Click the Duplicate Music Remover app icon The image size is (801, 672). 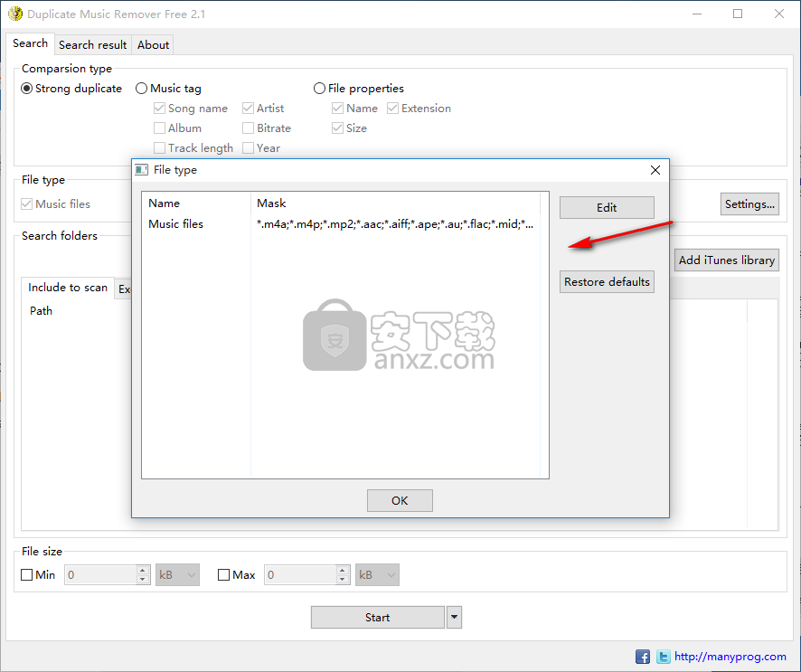pos(15,14)
